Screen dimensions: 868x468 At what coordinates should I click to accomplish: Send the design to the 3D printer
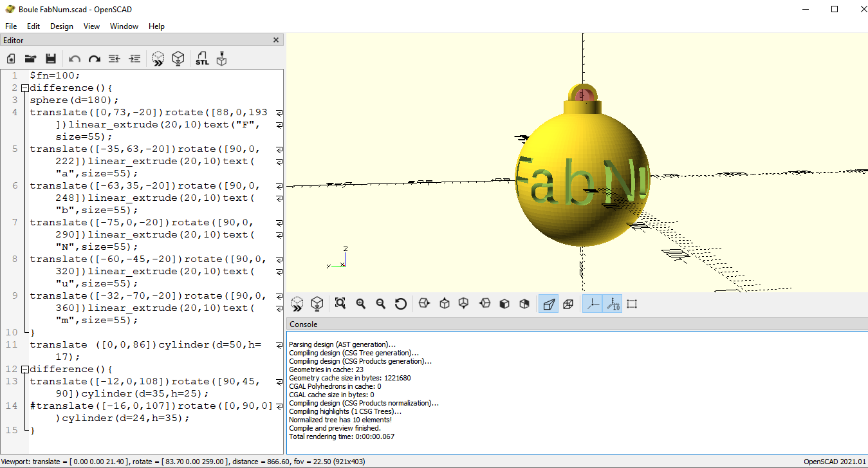[x=222, y=59]
